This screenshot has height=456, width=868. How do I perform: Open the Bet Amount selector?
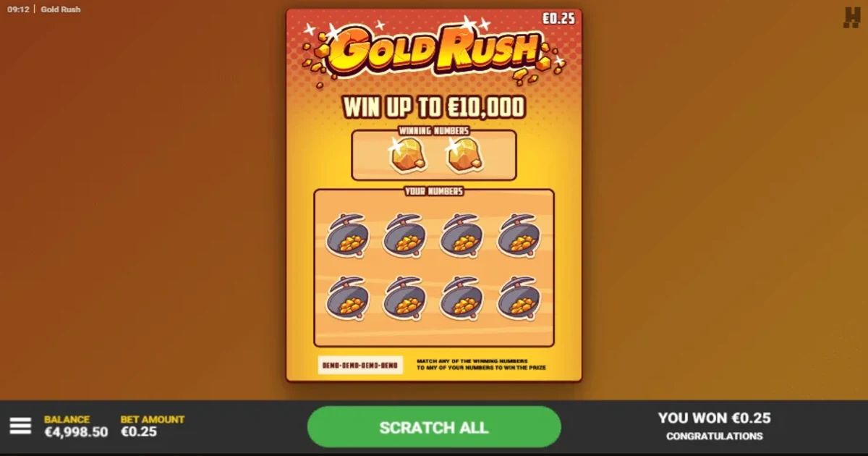(x=153, y=426)
